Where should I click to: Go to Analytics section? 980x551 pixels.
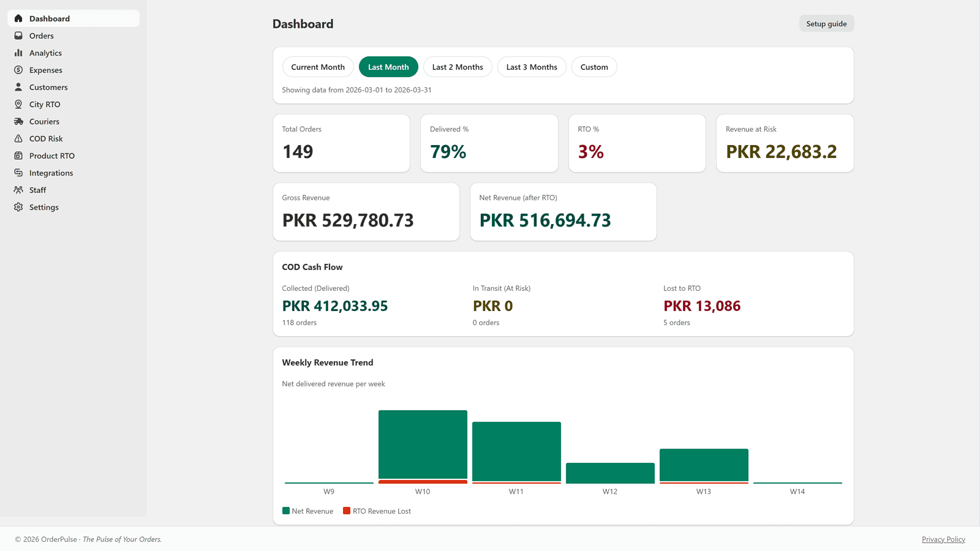click(73, 53)
